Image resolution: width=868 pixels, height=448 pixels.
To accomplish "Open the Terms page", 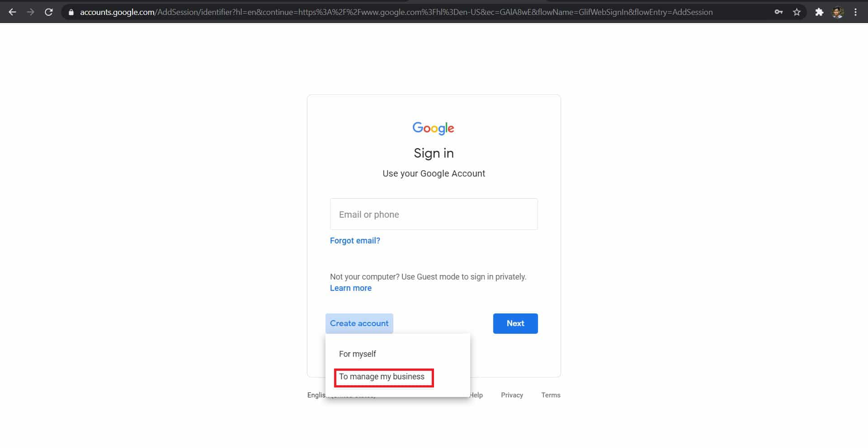I will coord(551,395).
